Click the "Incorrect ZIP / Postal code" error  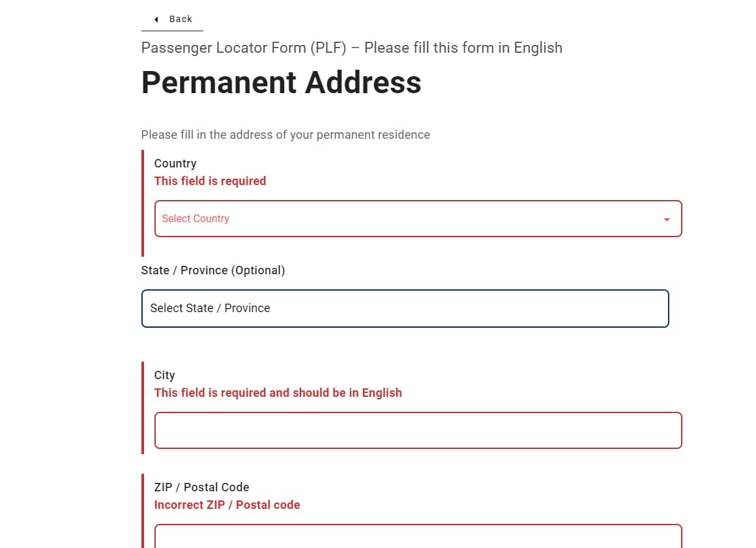[x=227, y=505]
